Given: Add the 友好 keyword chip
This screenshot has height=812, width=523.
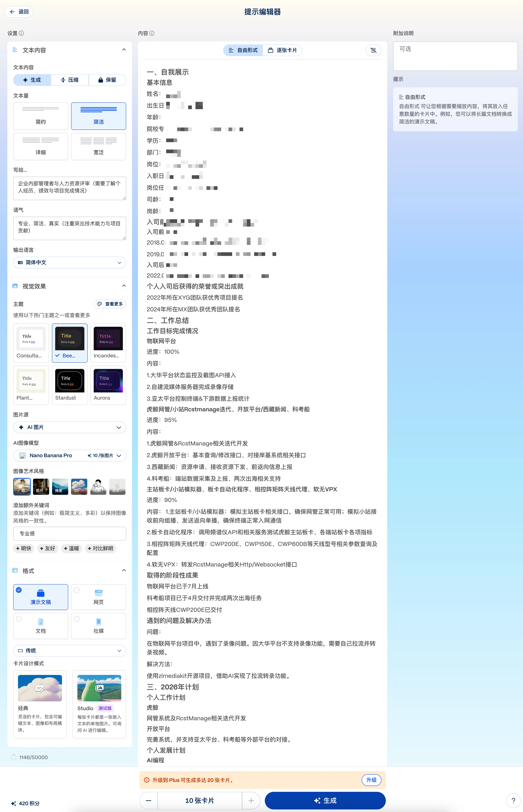Looking at the screenshot, I should tap(47, 548).
